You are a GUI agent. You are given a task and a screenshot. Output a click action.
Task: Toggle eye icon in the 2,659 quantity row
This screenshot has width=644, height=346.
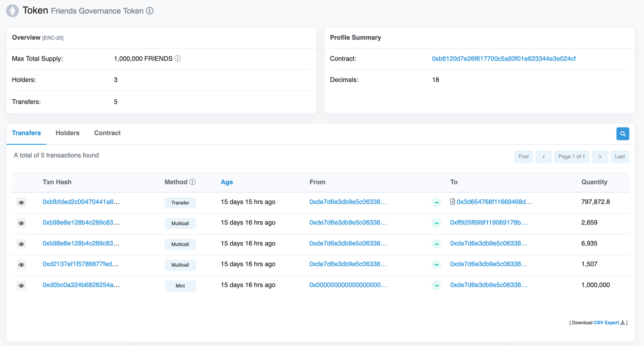[21, 223]
